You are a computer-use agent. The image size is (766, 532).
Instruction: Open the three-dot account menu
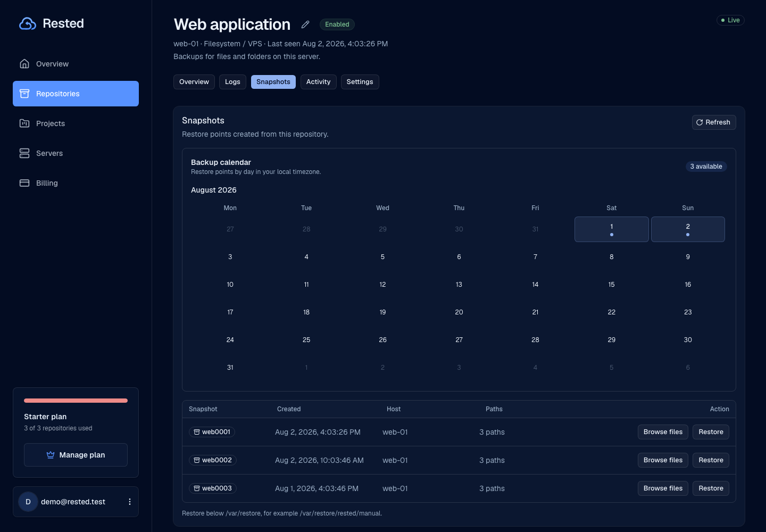point(130,502)
